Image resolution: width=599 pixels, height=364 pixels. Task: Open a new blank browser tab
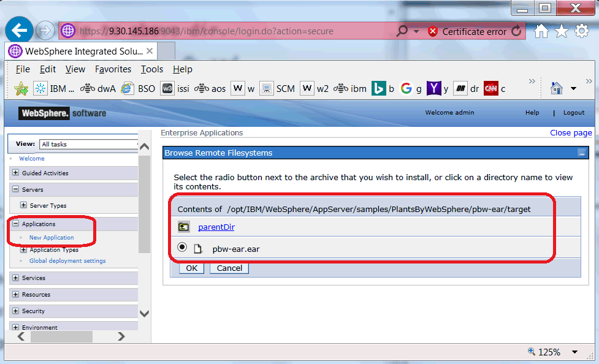pyautogui.click(x=166, y=51)
